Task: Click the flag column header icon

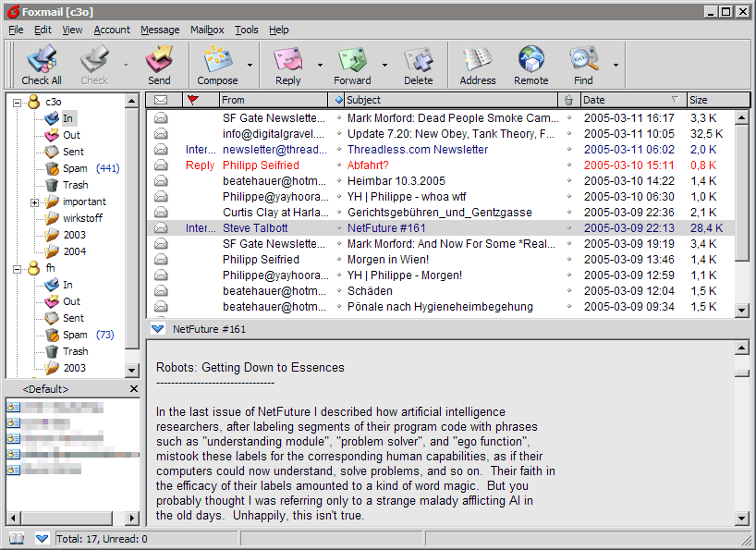Action: (x=193, y=100)
